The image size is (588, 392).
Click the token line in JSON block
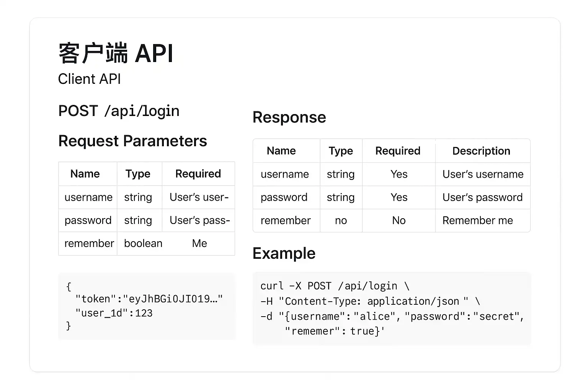149,299
